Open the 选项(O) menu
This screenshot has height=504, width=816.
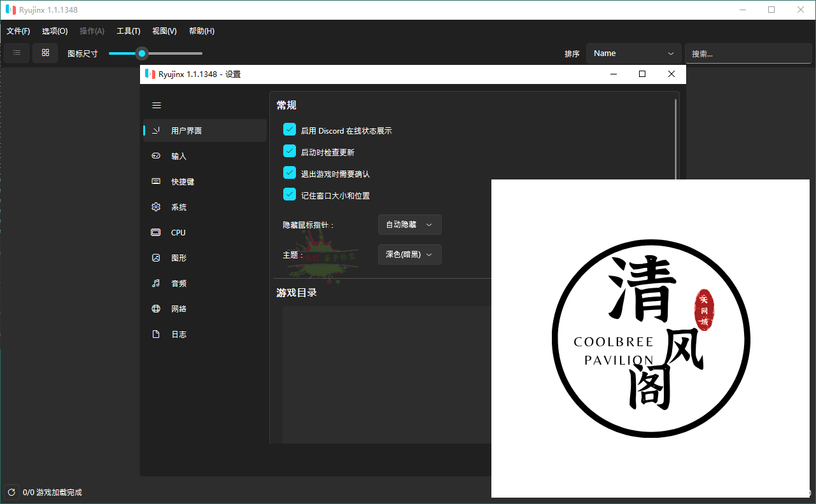point(55,31)
